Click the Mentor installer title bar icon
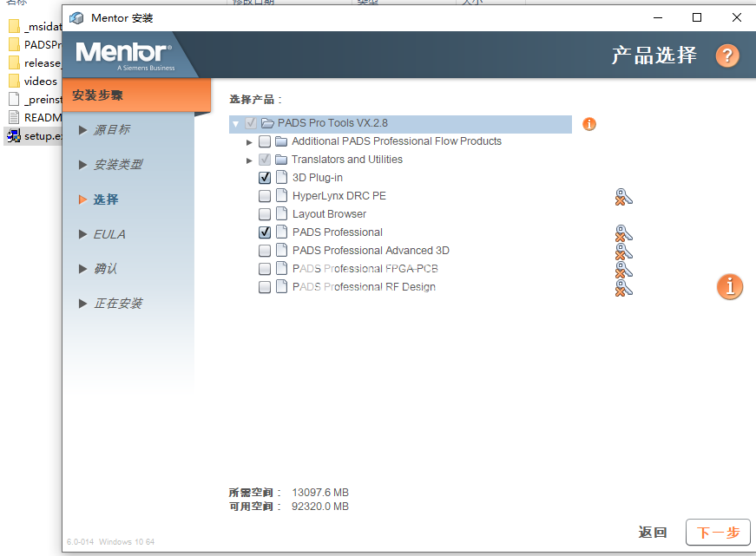The height and width of the screenshot is (556, 756). [x=76, y=18]
